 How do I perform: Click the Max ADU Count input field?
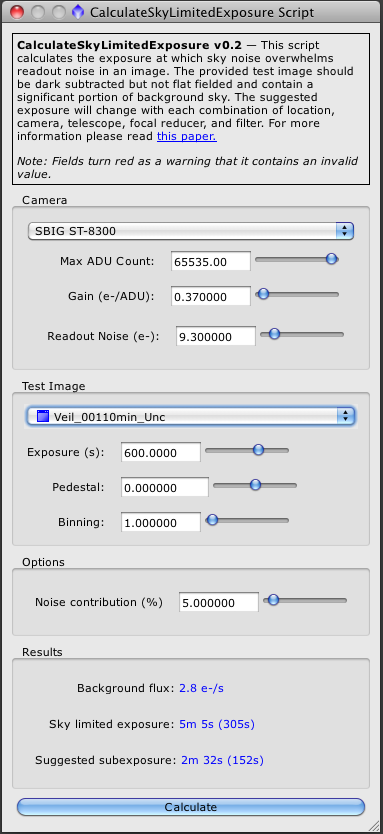pos(211,261)
